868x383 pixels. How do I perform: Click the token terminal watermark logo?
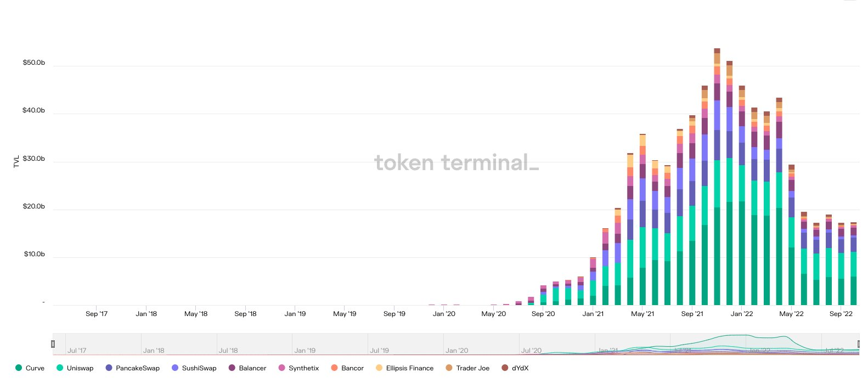(x=456, y=162)
